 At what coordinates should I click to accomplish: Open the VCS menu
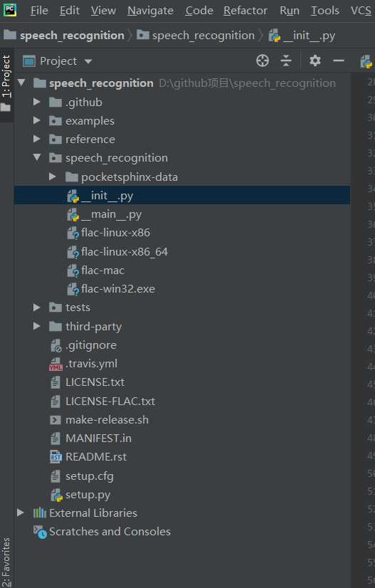[361, 11]
